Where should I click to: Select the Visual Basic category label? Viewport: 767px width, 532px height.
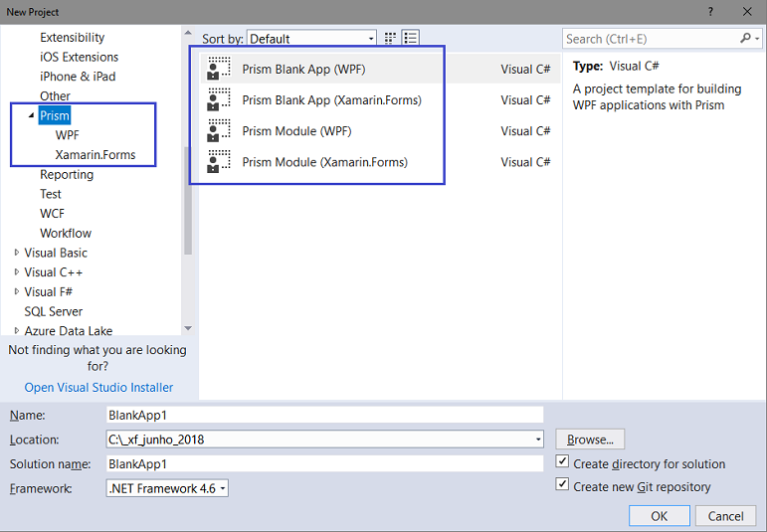(56, 253)
